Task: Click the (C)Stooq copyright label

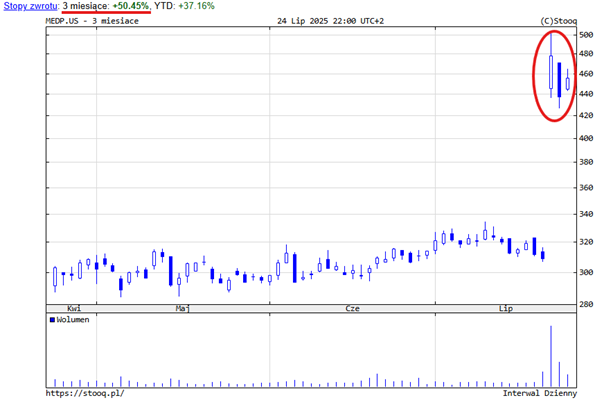Action: [558, 21]
